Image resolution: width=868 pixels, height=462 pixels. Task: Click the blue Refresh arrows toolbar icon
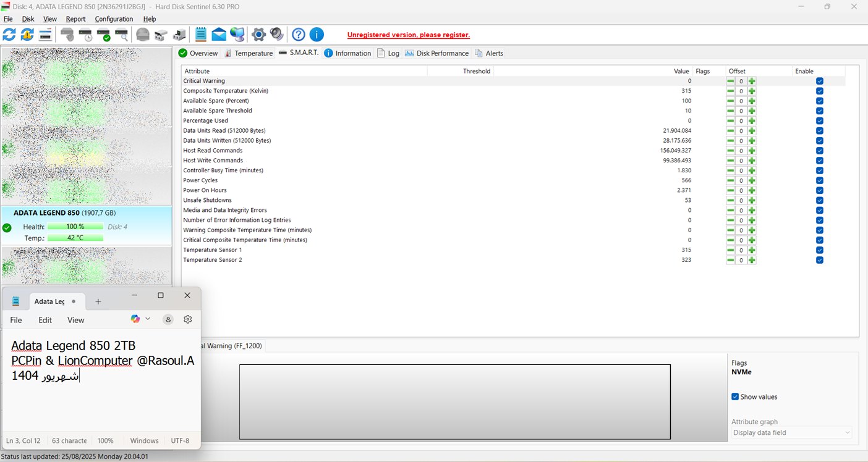pyautogui.click(x=9, y=35)
